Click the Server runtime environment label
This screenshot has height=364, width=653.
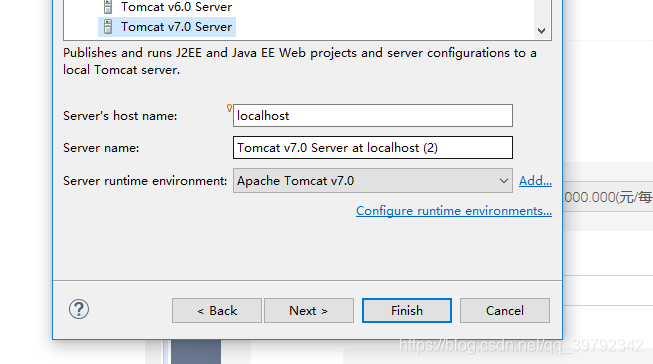[145, 181]
